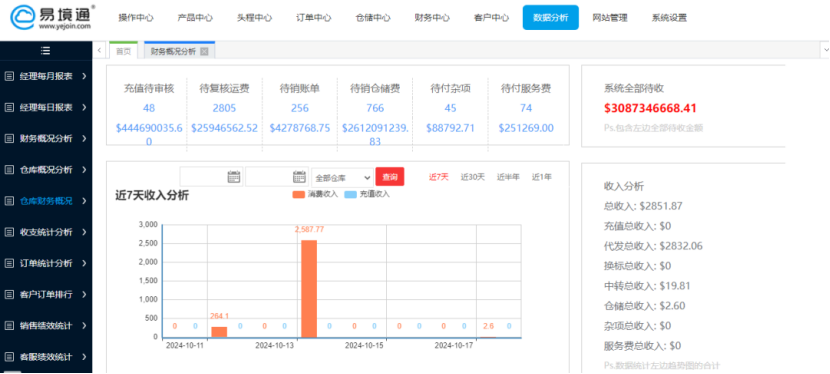This screenshot has width=830, height=374.
Task: Expand the 仓库概况分析 sidebar chevron
Action: point(84,170)
